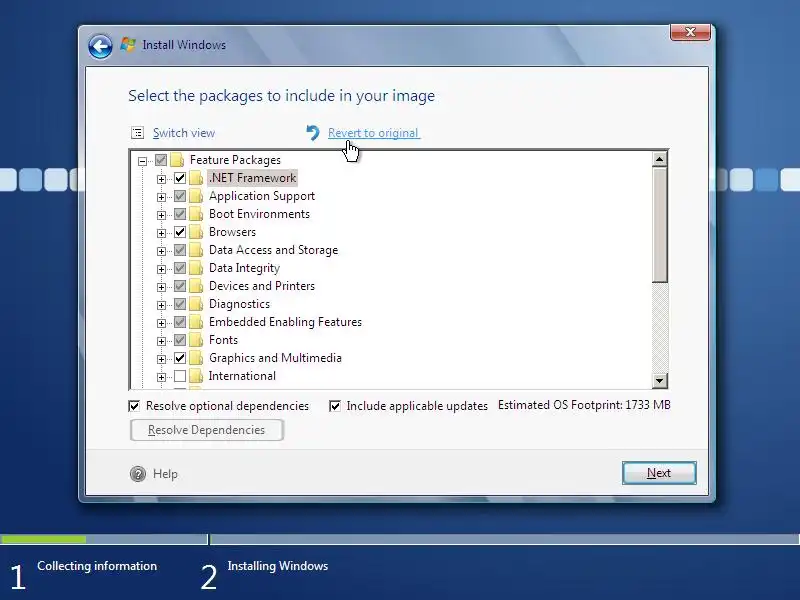800x600 pixels.
Task: Click the Revert to original arrow icon
Action: click(312, 133)
